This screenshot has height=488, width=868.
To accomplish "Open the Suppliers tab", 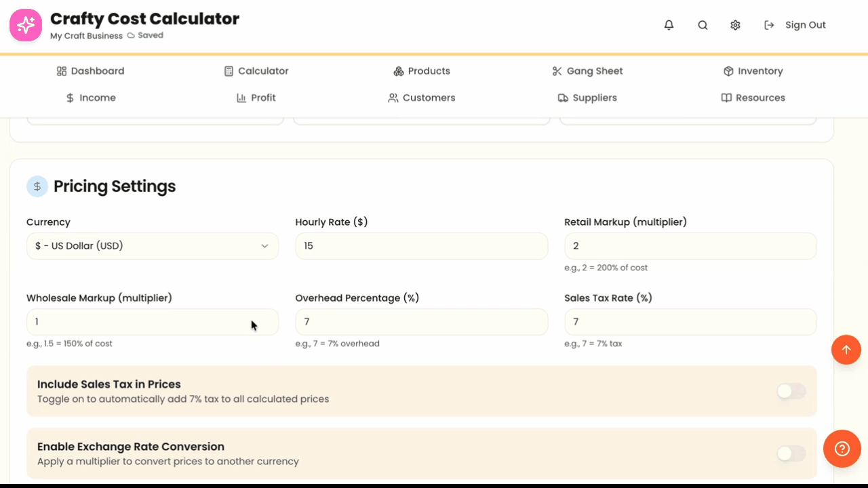I will tap(587, 98).
